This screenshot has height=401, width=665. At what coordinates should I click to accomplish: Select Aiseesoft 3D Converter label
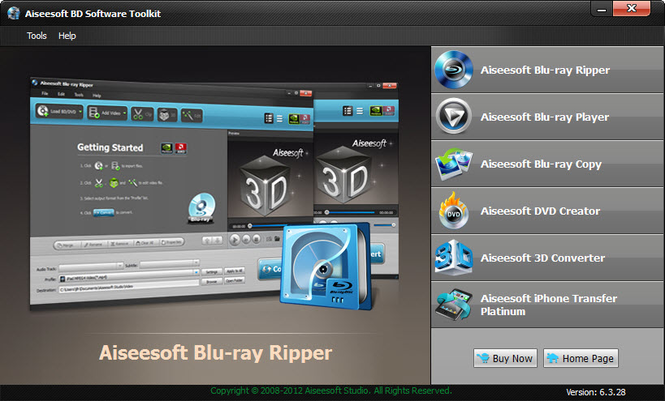point(542,258)
